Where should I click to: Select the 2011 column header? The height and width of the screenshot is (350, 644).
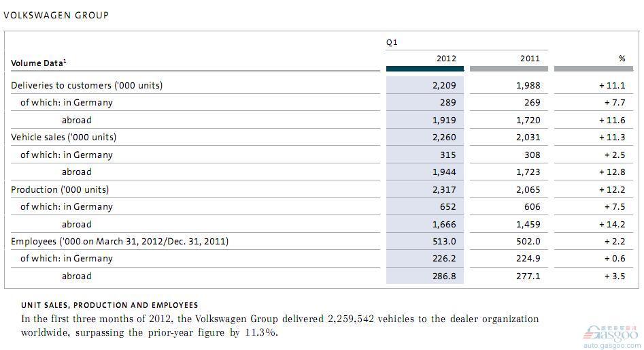530,59
